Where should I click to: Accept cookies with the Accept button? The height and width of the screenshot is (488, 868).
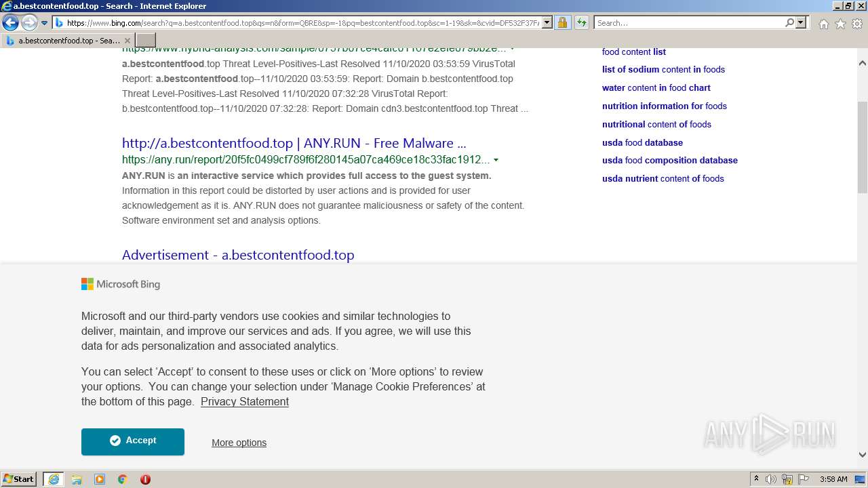[x=133, y=441]
